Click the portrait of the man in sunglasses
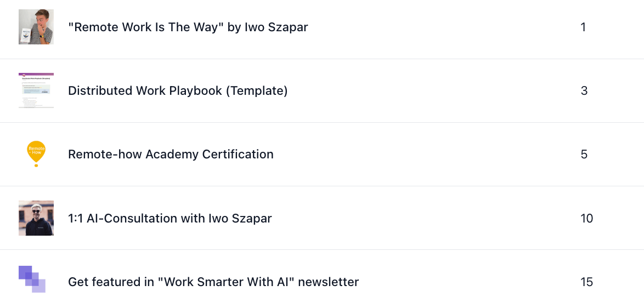The width and height of the screenshot is (644, 308). pyautogui.click(x=36, y=218)
